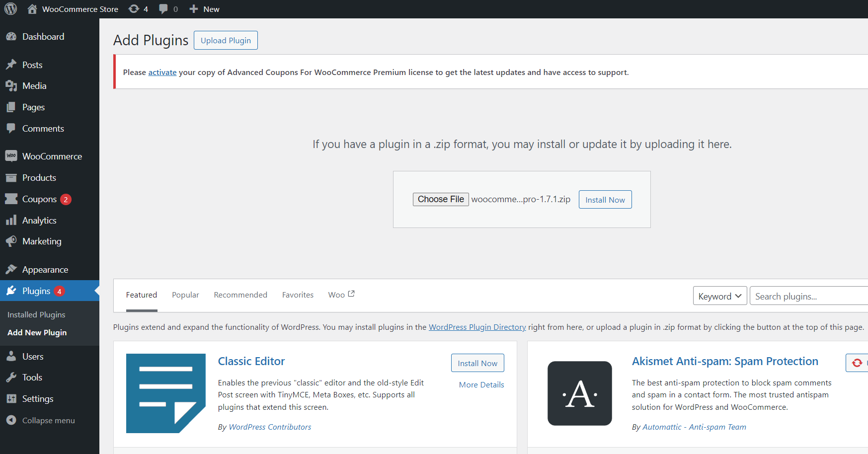
Task: Click the Upload Plugin button
Action: (226, 40)
